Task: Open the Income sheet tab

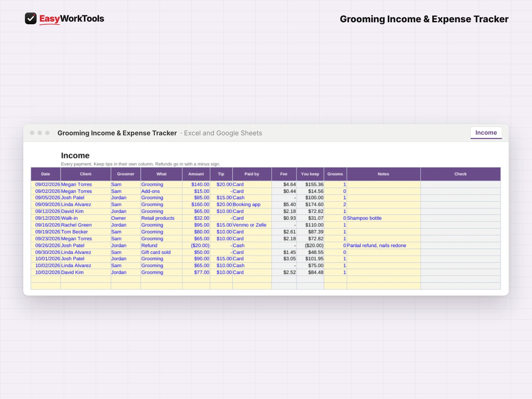Action: click(486, 133)
